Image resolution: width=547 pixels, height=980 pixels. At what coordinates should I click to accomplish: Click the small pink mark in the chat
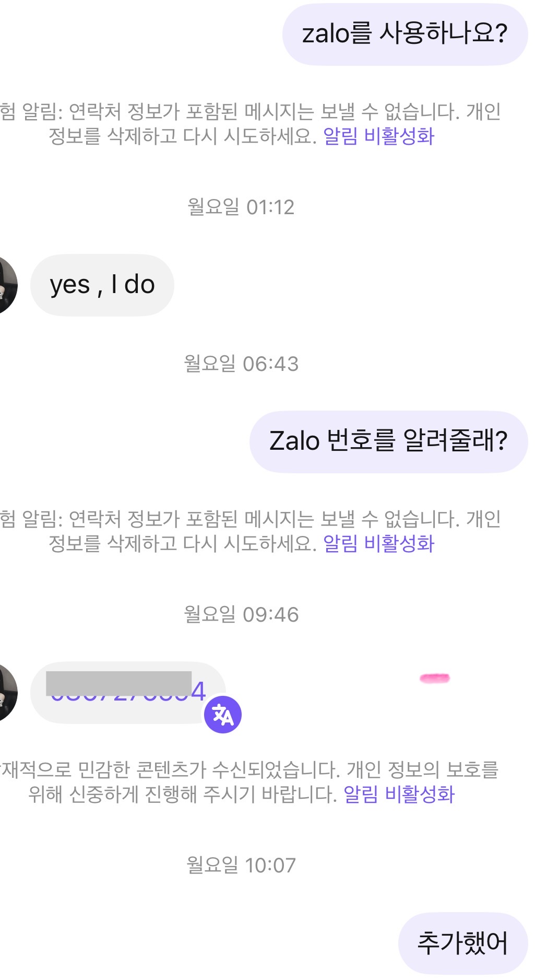pos(434,678)
